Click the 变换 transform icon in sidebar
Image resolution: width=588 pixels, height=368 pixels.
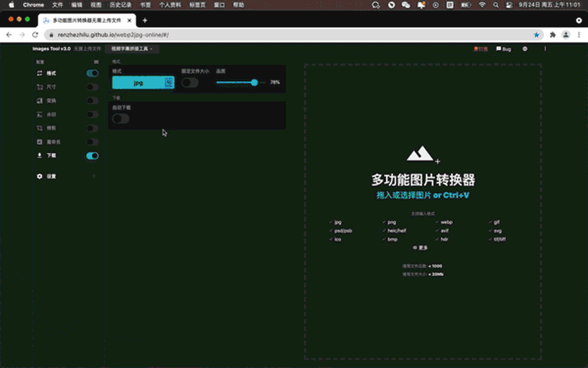[x=39, y=101]
